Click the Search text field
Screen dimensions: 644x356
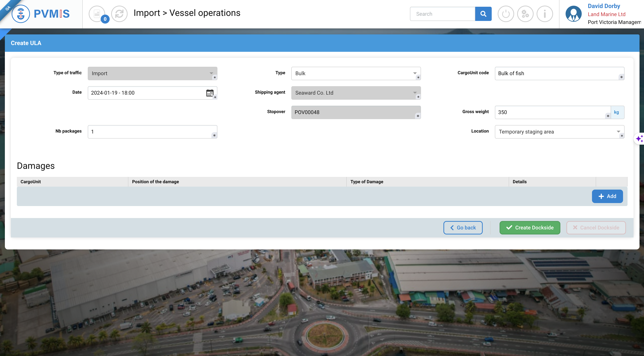point(442,14)
